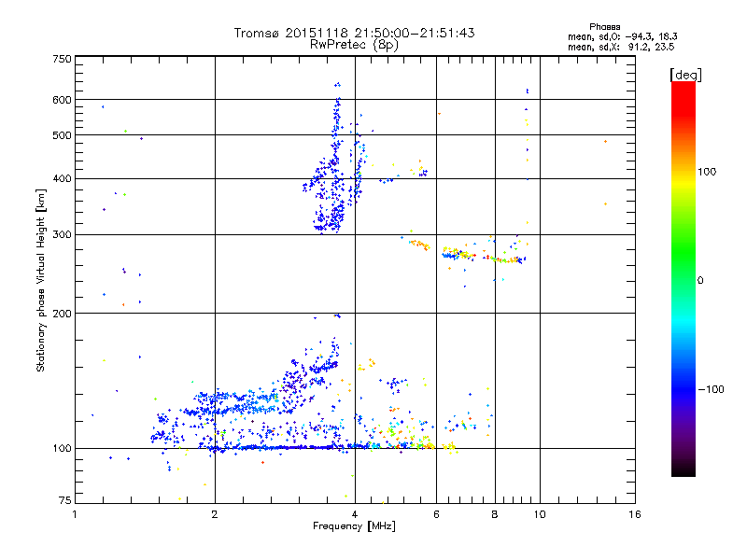Click the 'Stationary phase Virtual Height [km]' axis title
The width and height of the screenshot is (747, 560).
[41, 280]
